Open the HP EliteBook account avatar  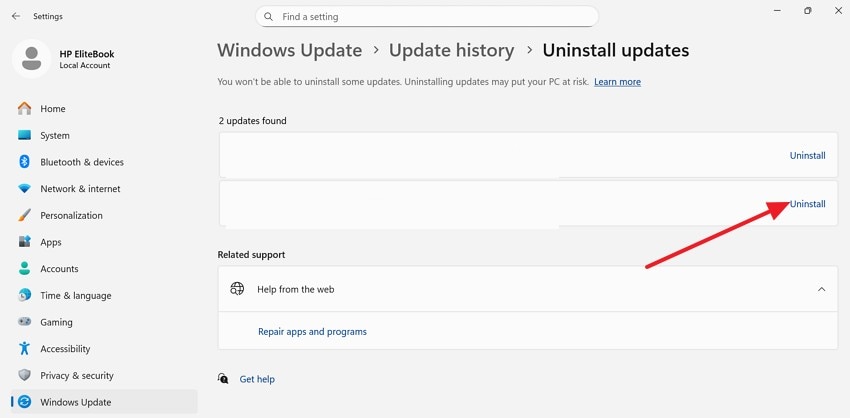(x=31, y=59)
